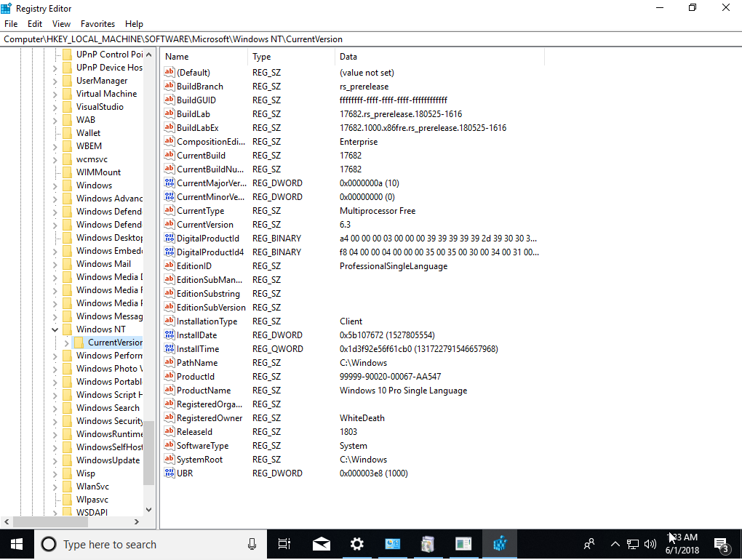Expand the UserManager key

[55, 81]
